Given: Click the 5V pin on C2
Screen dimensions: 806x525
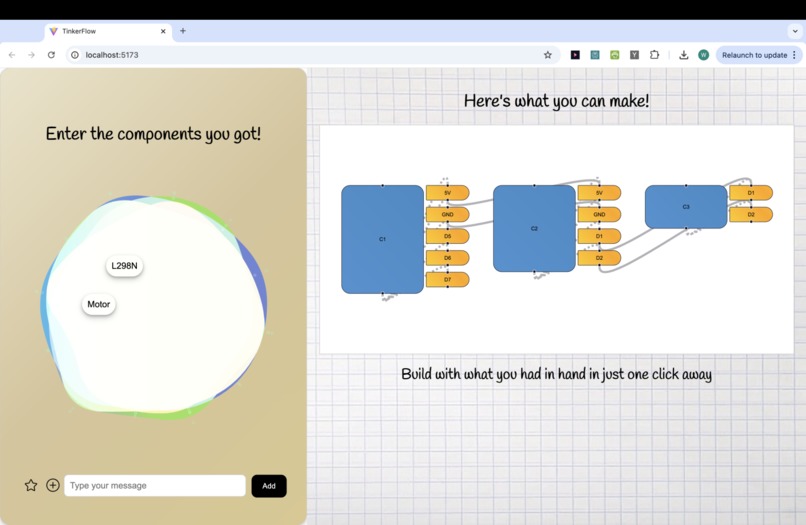Looking at the screenshot, I should 599,193.
